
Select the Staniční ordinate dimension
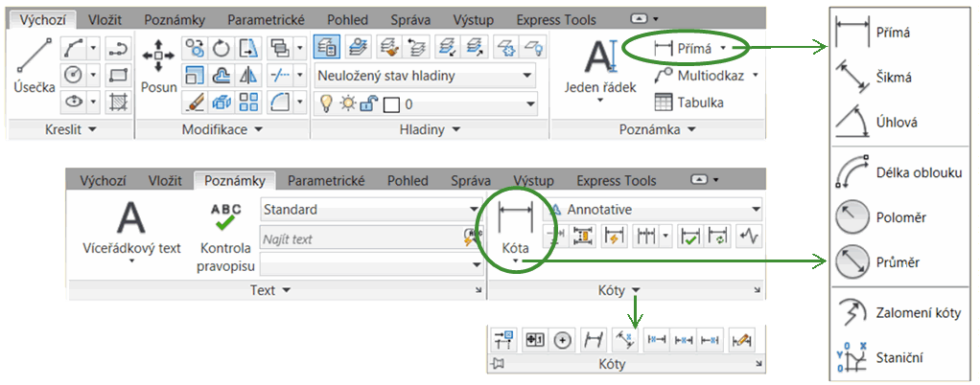click(851, 356)
